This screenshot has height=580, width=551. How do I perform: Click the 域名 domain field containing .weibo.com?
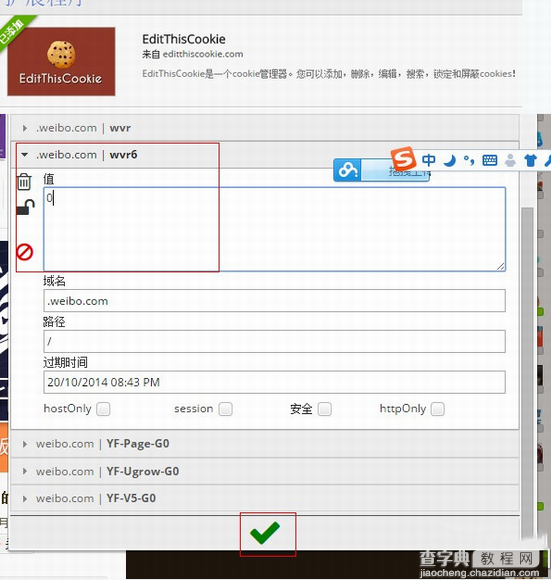(274, 301)
